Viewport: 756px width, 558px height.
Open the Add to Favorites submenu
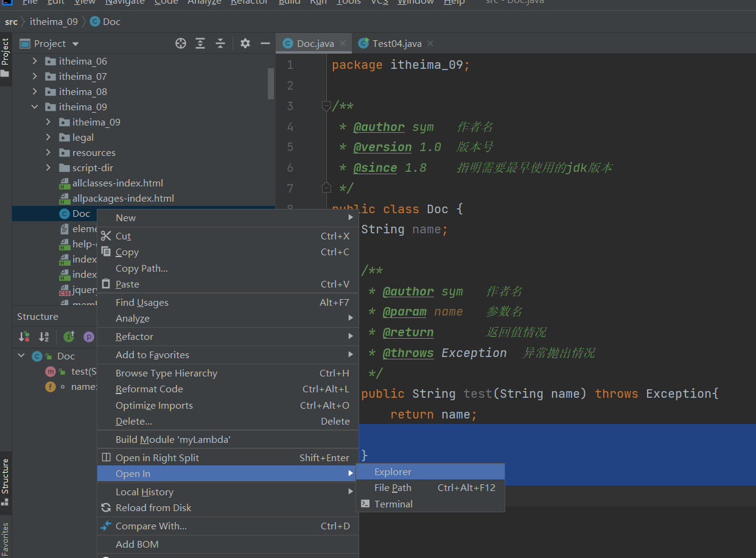(x=228, y=355)
